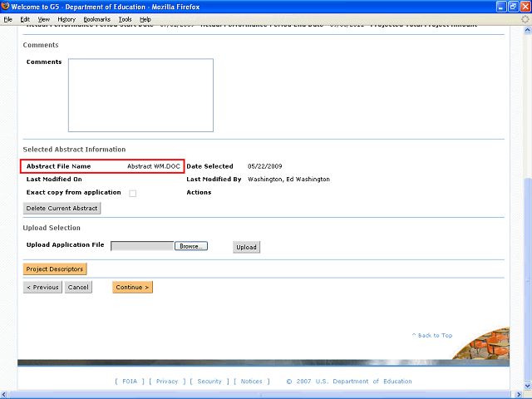Click the Delete Current Abstract button

62,209
